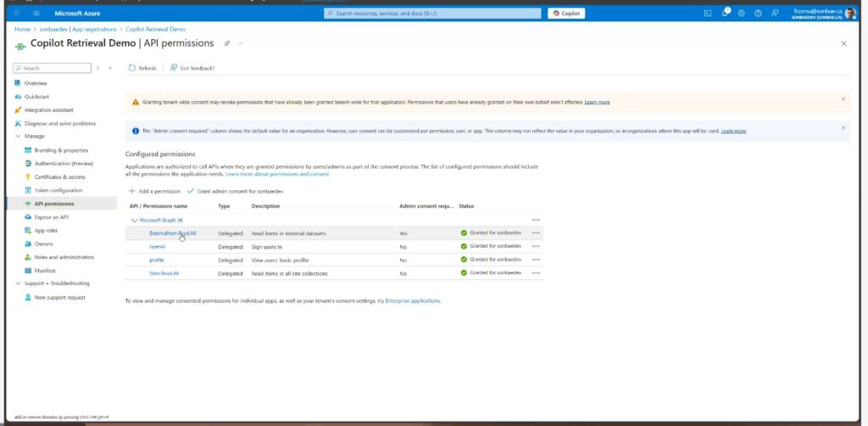
Task: Click the Refresh toolbar button
Action: [142, 68]
